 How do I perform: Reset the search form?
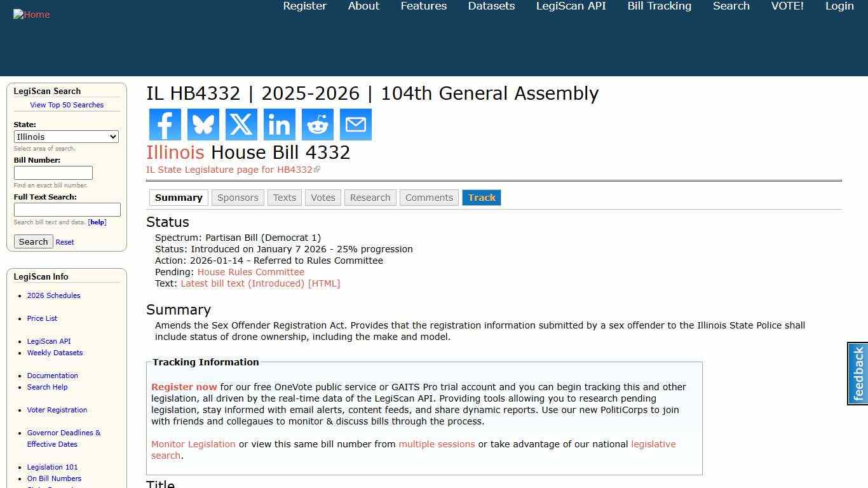click(x=64, y=241)
